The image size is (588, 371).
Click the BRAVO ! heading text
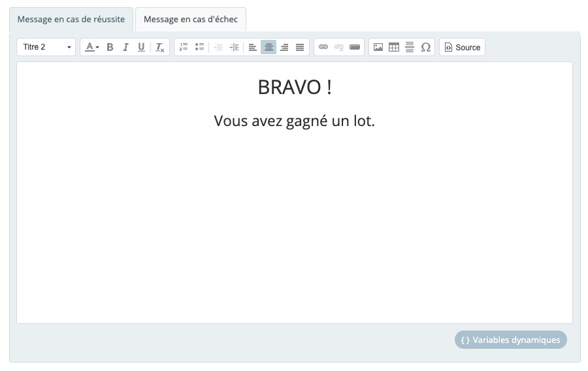295,88
